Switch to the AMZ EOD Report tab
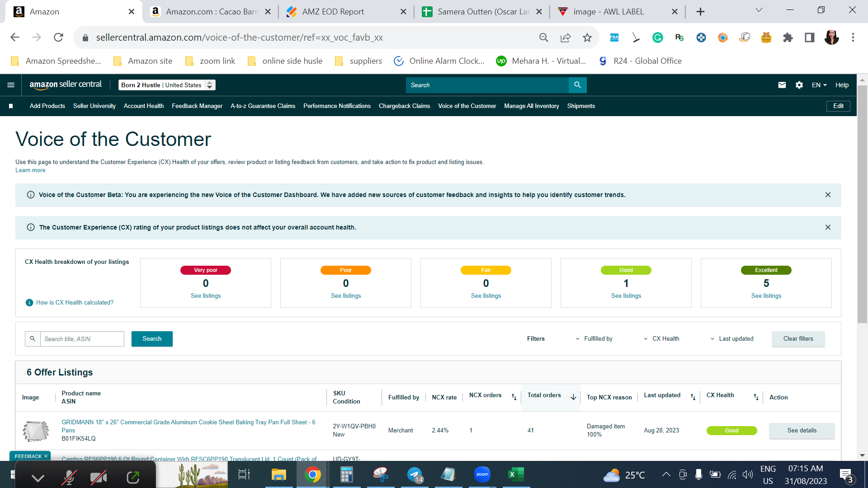Viewport: 868px width, 488px height. coord(346,12)
